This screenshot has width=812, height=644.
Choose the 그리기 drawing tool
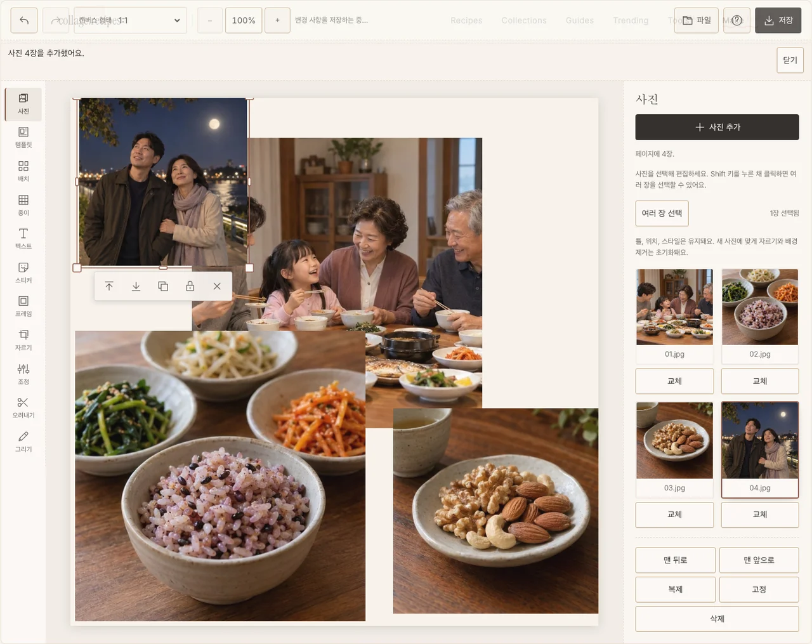point(23,442)
